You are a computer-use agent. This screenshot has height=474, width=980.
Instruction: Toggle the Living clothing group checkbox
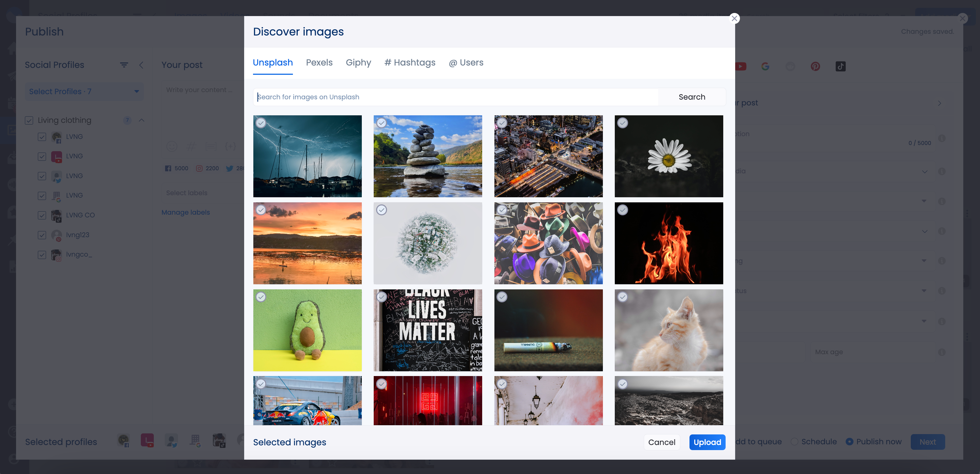[29, 120]
